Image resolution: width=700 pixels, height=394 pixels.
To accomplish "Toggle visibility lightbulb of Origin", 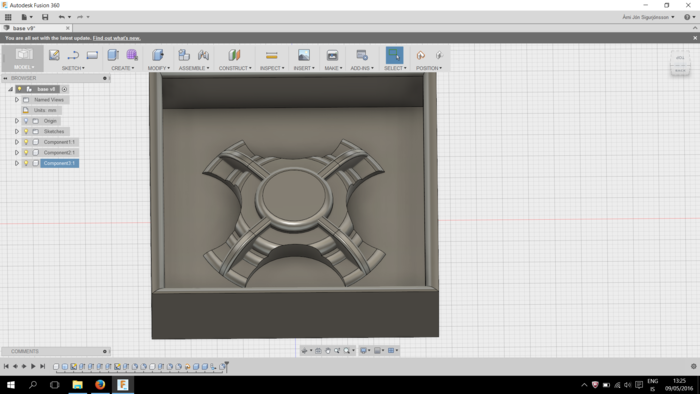I will [x=26, y=121].
